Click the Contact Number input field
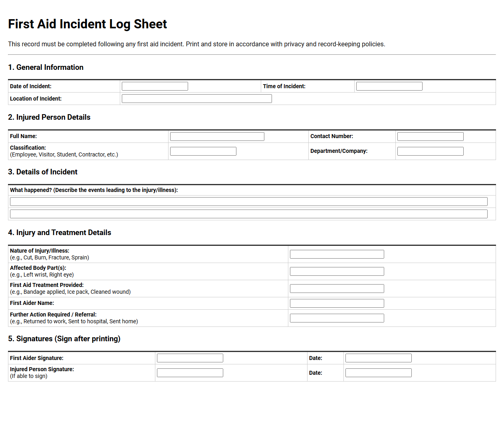The image size is (504, 447). pyautogui.click(x=431, y=136)
